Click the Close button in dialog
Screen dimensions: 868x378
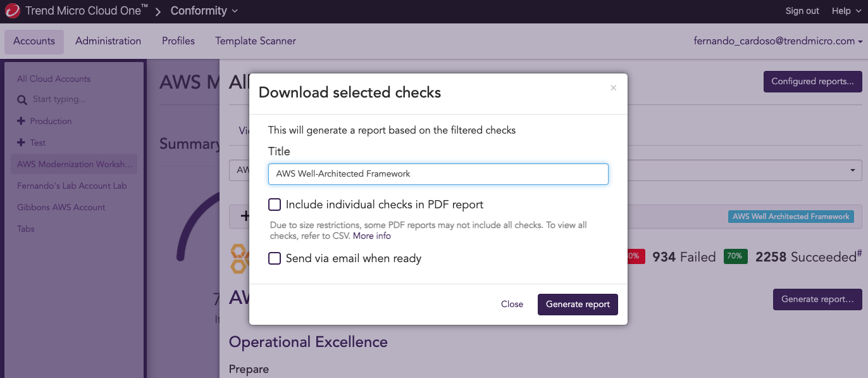[512, 304]
